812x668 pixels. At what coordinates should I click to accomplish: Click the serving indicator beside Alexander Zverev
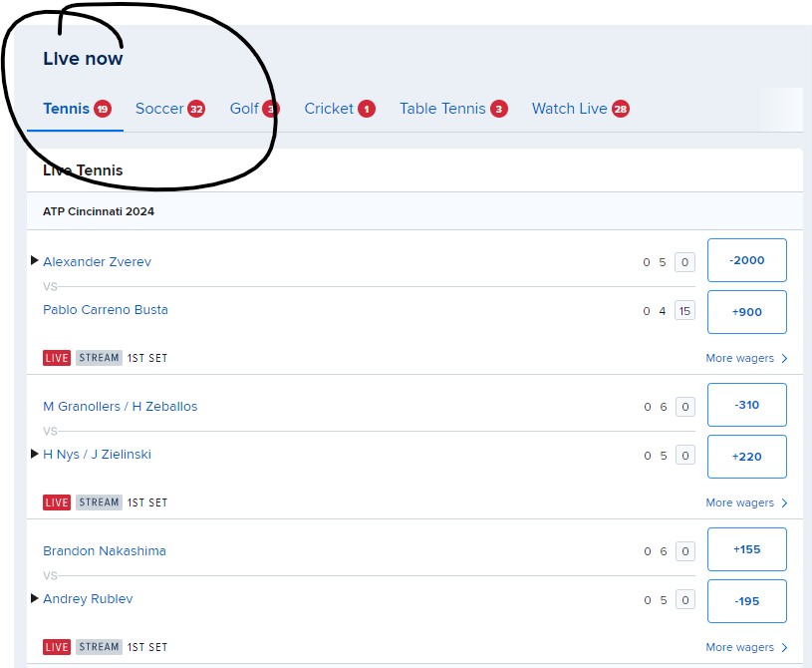[x=34, y=261]
